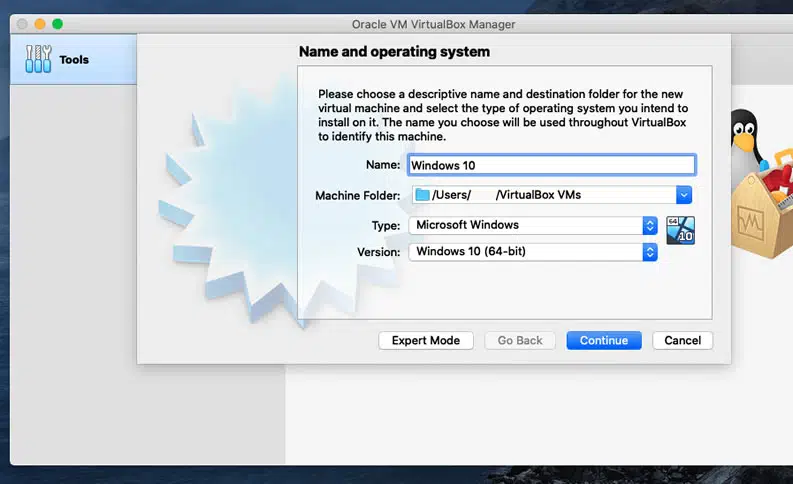793x484 pixels.
Task: Click the "Type:" label
Action: point(386,226)
